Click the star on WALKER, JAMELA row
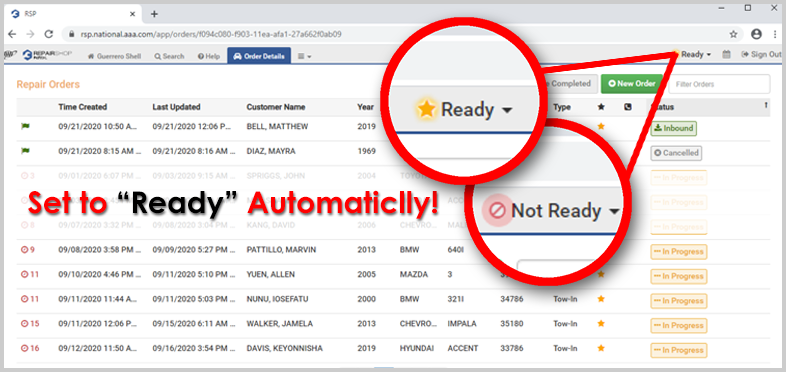Viewport: 786px width, 372px height. tap(601, 323)
